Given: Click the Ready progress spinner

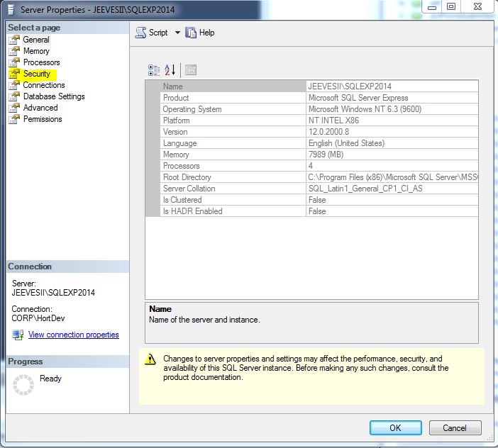Looking at the screenshot, I should (23, 385).
